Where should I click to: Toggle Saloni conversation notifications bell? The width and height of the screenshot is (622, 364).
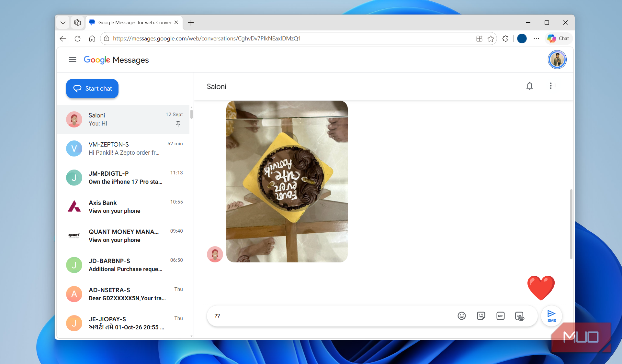(x=530, y=86)
